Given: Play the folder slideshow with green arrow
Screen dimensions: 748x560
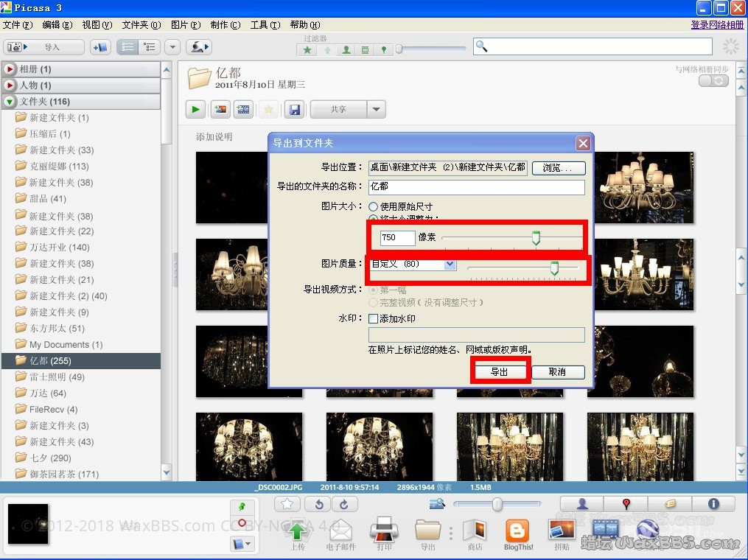Looking at the screenshot, I should (195, 110).
